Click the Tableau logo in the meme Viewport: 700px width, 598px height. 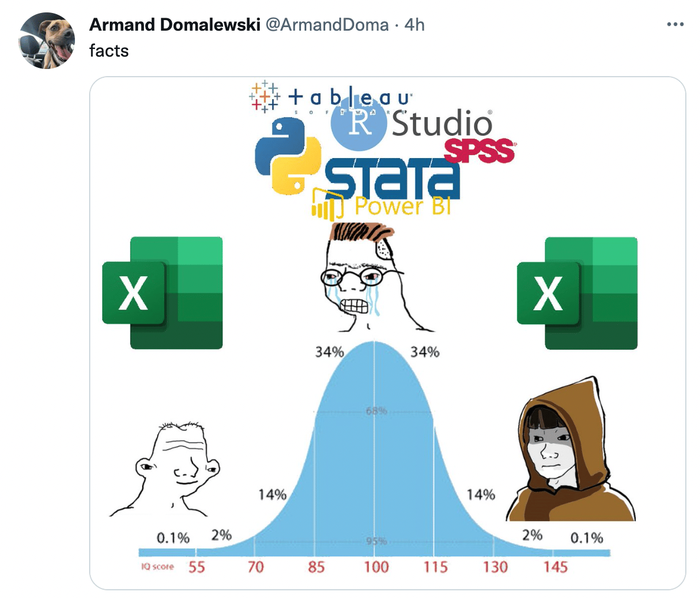coord(331,96)
